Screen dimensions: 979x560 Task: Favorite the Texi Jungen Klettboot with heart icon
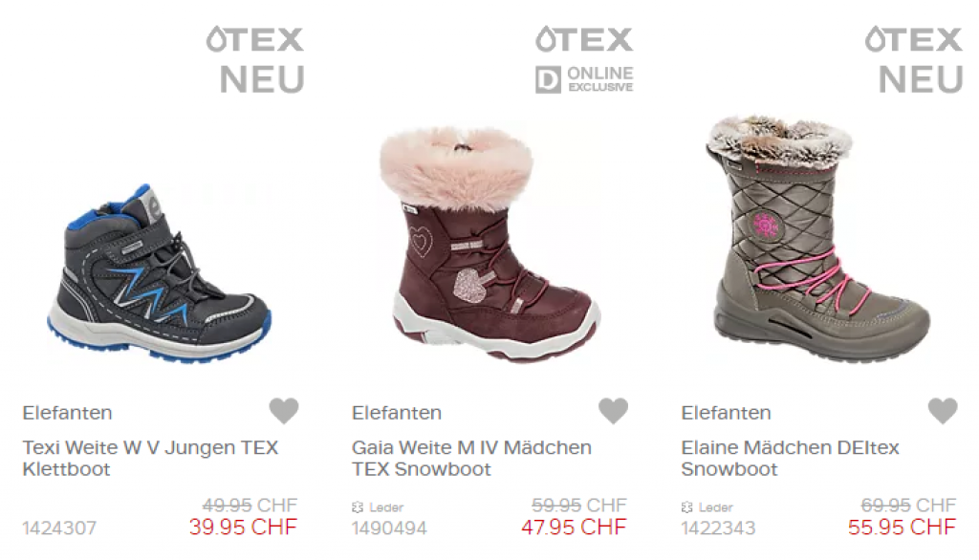284,411
